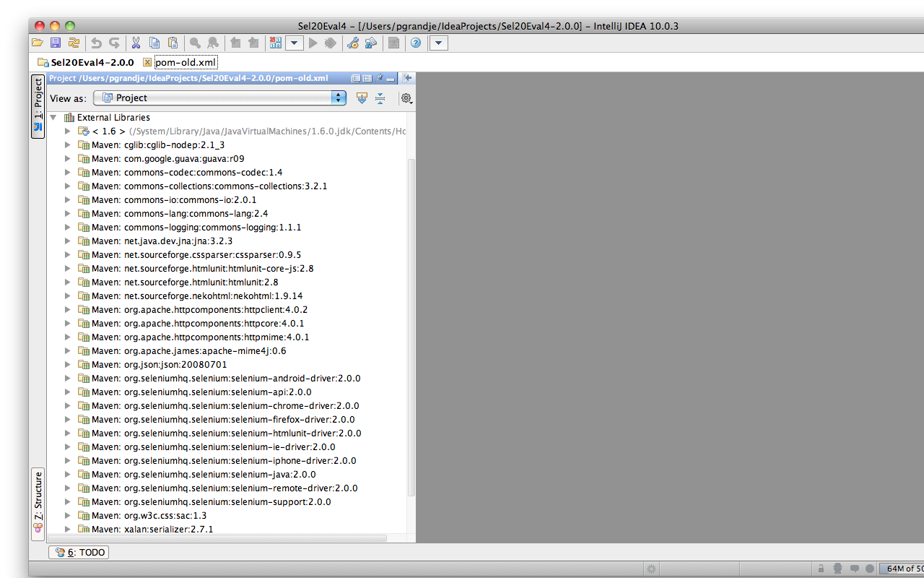Toggle docked mode in Project panel header
This screenshot has height=578, width=924.
click(367, 78)
